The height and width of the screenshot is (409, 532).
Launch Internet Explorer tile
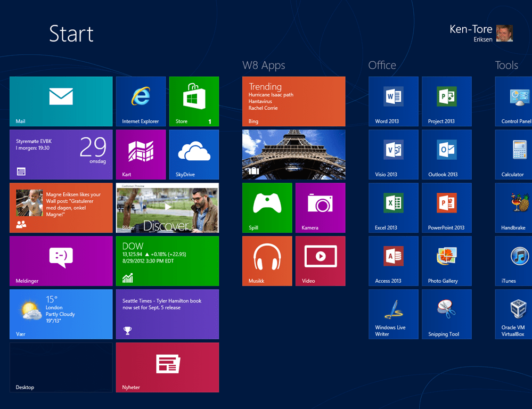[141, 101]
